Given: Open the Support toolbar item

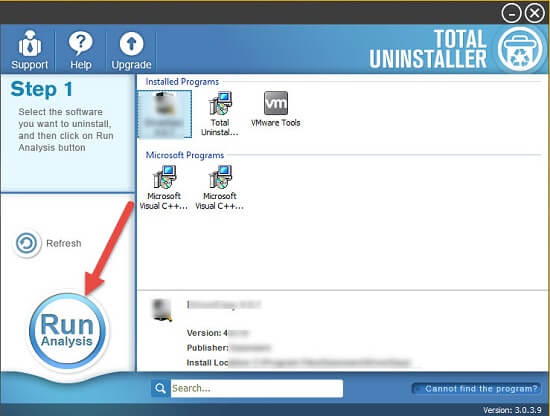Looking at the screenshot, I should pyautogui.click(x=29, y=50).
